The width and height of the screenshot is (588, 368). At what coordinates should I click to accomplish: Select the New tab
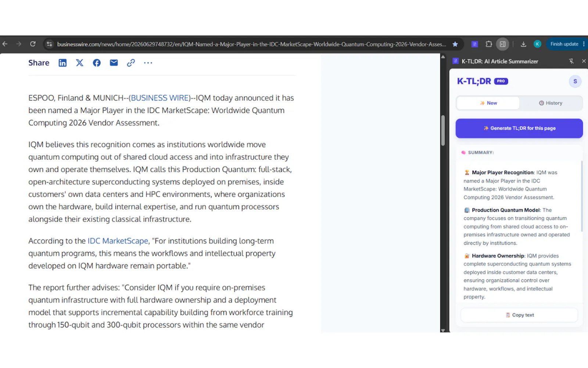(x=488, y=103)
